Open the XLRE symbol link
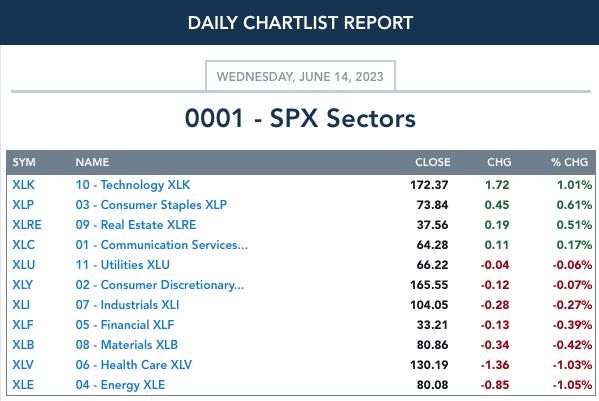This screenshot has height=401, width=599. tap(27, 225)
